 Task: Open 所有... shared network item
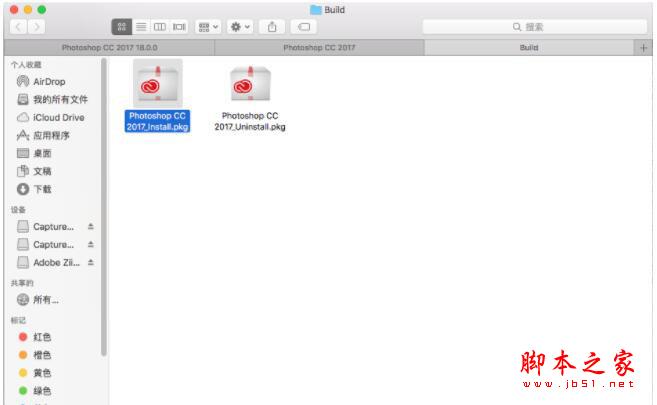tap(38, 299)
